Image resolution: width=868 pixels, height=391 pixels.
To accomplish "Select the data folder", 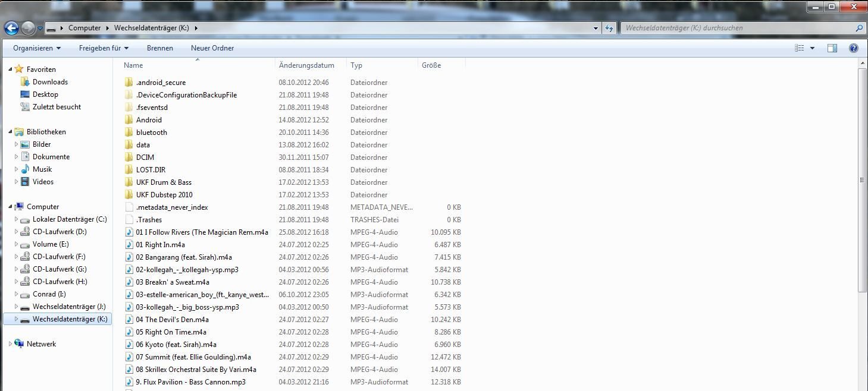I will point(143,145).
